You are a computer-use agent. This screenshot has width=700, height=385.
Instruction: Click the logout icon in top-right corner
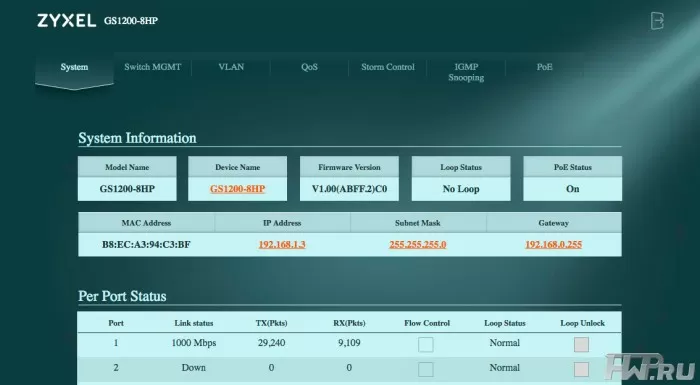(x=657, y=21)
